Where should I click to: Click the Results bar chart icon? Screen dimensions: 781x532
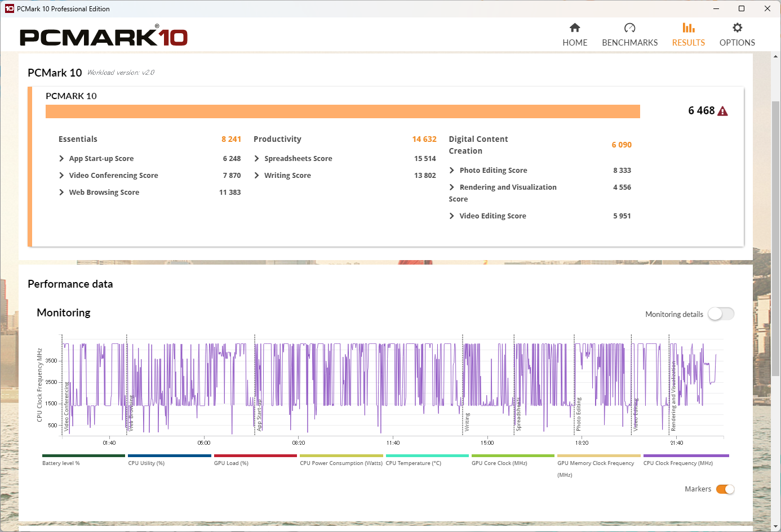coord(688,28)
